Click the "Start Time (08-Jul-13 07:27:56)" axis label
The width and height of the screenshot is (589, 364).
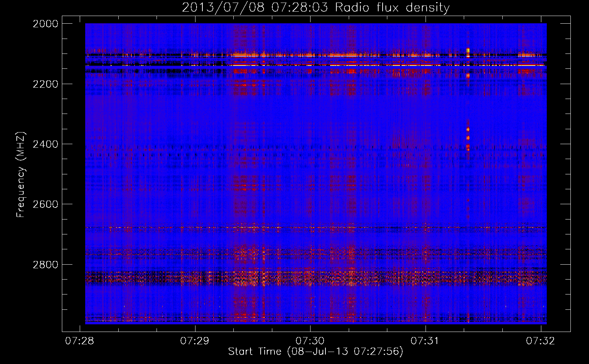[316, 352]
